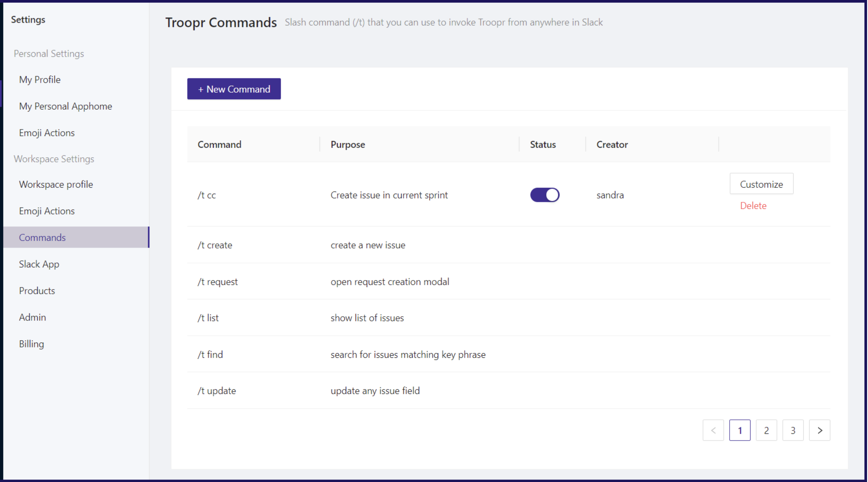Toggle the /t cc command status switch
The height and width of the screenshot is (482, 868).
[x=545, y=195]
